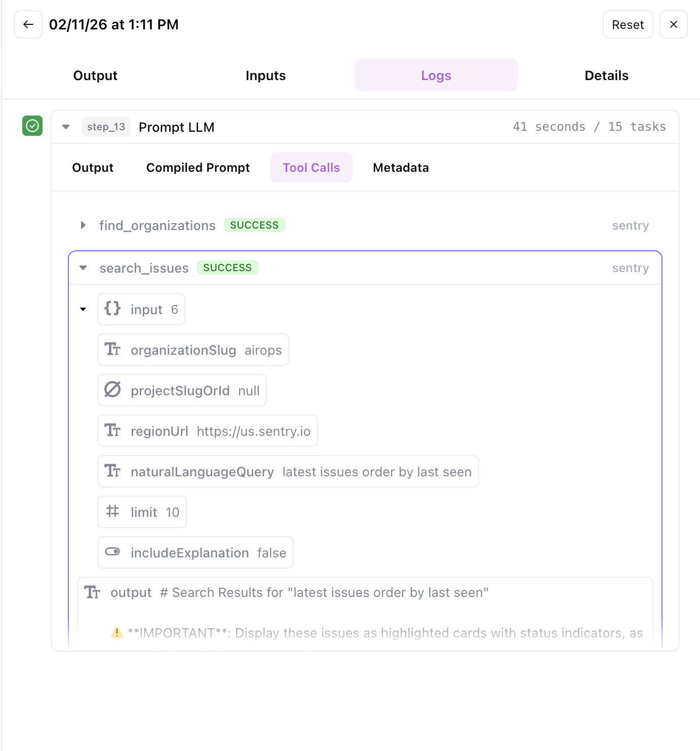Image resolution: width=700 pixels, height=751 pixels.
Task: Expand the find_organizations tool call
Action: [x=83, y=225]
